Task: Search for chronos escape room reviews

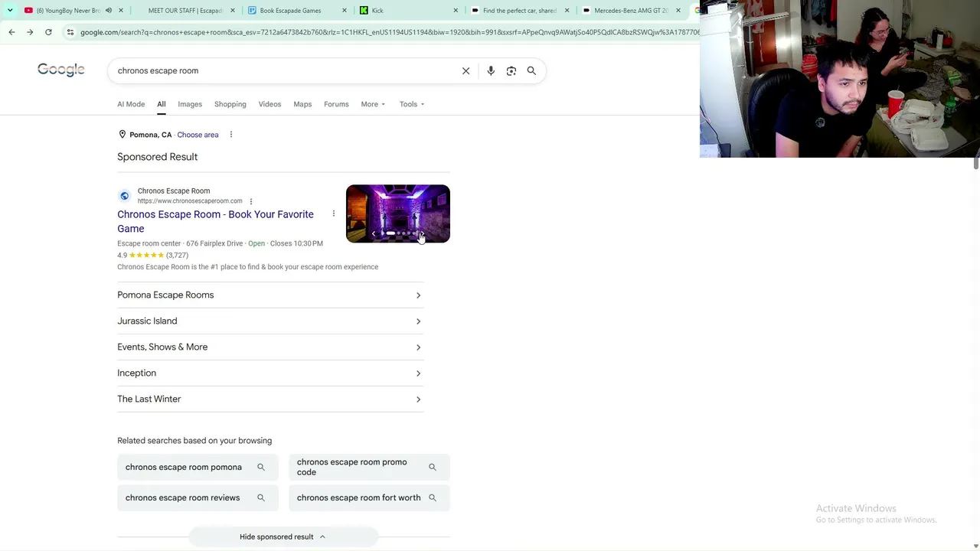Action: (x=198, y=497)
